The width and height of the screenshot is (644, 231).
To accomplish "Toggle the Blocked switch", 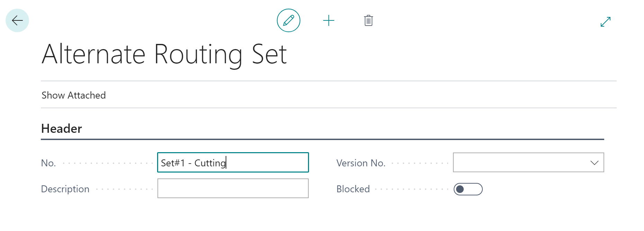I will pyautogui.click(x=468, y=189).
